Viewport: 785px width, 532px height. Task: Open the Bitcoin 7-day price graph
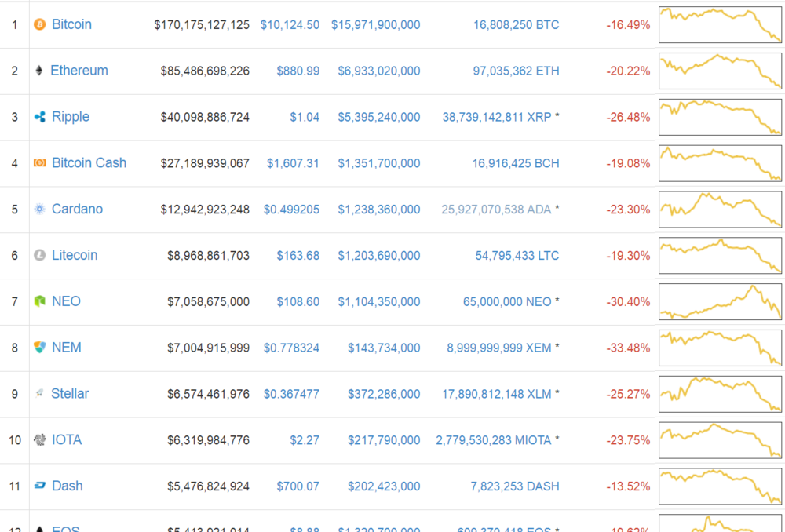[x=720, y=24]
